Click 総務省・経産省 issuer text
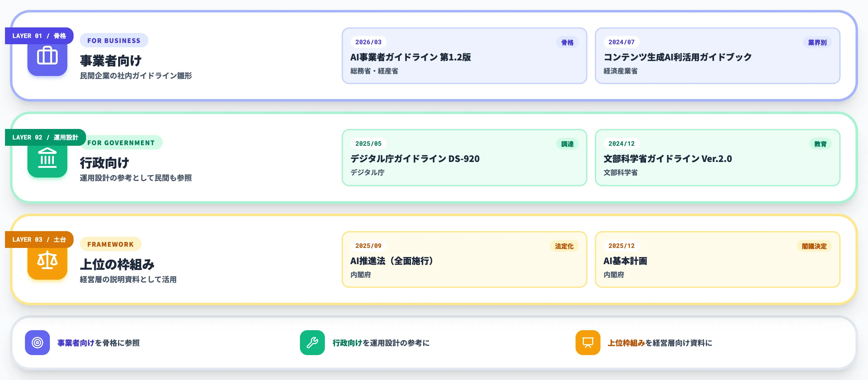The height and width of the screenshot is (380, 868). 374,71
